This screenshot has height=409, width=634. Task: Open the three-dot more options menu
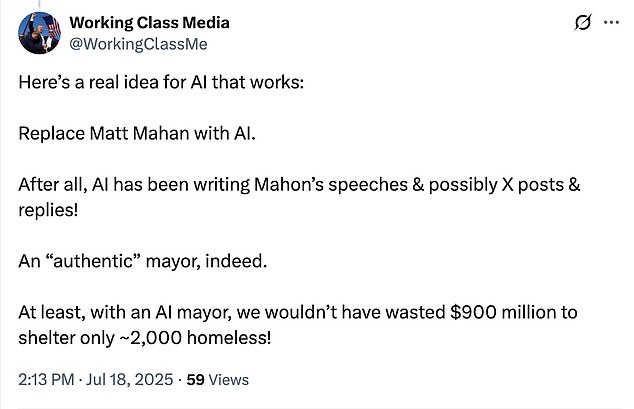click(x=611, y=22)
